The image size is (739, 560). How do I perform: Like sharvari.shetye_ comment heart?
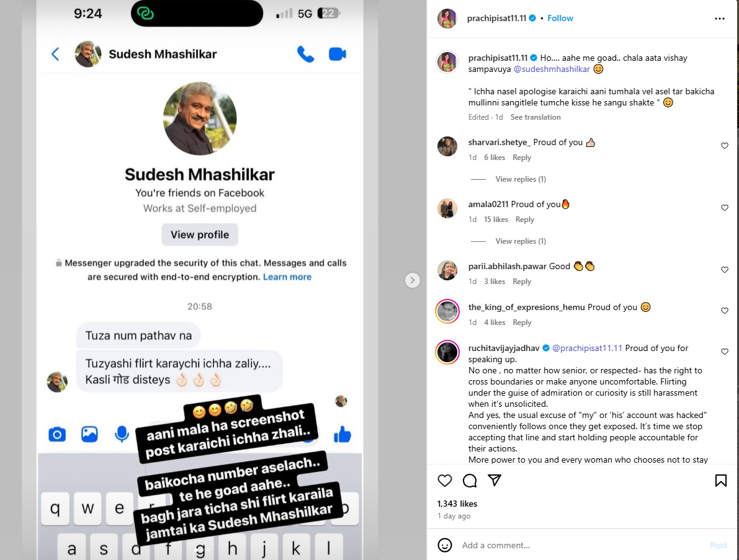[724, 146]
